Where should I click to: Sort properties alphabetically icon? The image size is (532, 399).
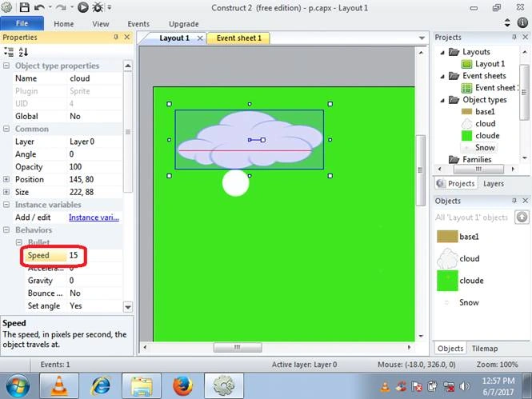23,52
